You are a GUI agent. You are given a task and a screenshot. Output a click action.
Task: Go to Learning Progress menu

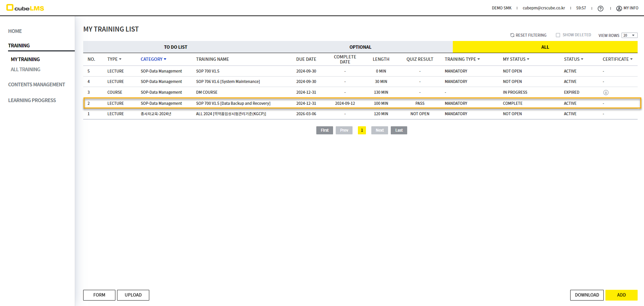(32, 100)
